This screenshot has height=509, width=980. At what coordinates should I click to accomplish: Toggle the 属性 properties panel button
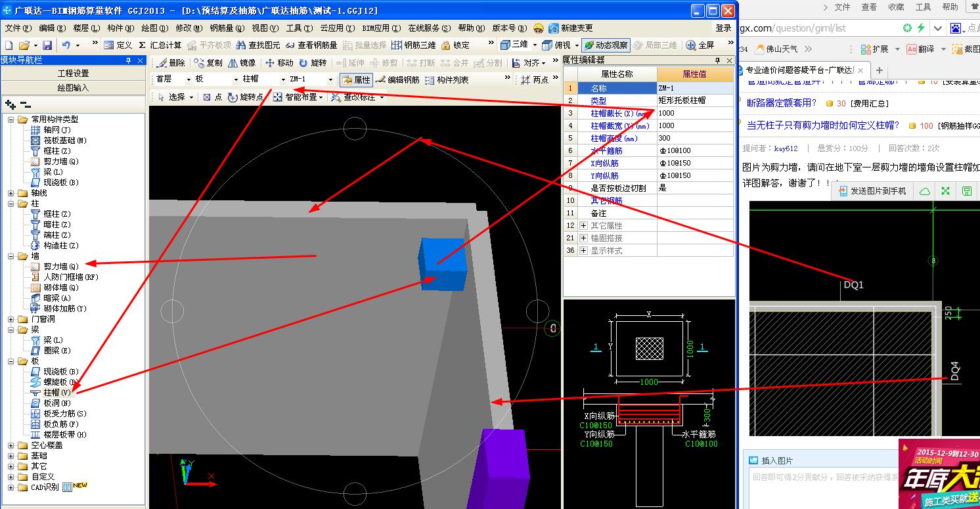(x=356, y=79)
